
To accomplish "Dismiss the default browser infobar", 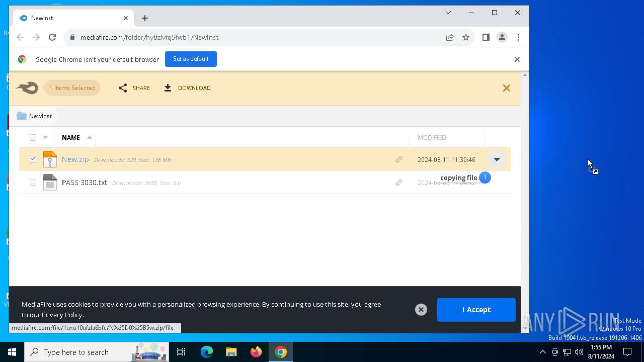I will (517, 59).
